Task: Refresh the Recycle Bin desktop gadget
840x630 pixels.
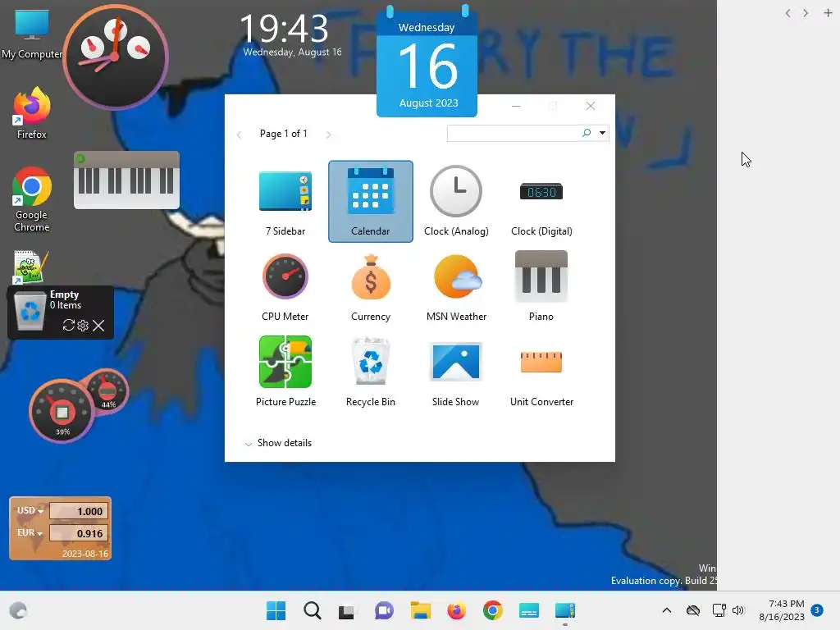Action: pos(68,325)
